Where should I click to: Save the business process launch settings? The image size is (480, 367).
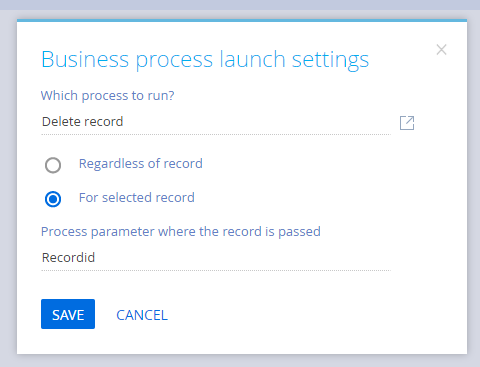point(68,314)
